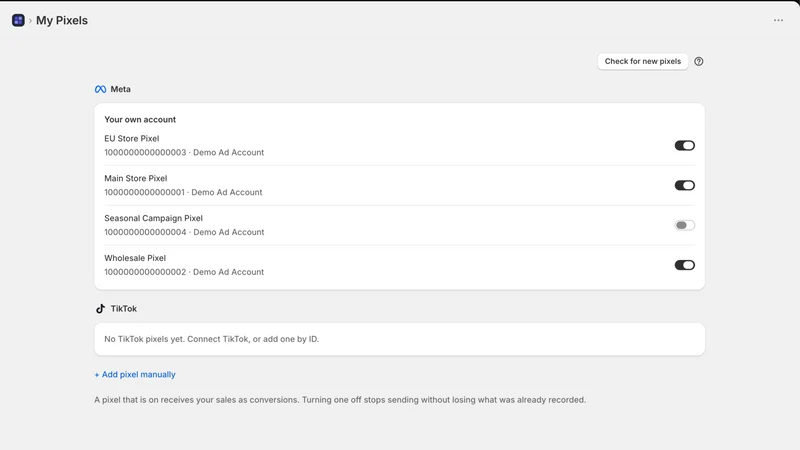Click Check for new pixels button
Image resolution: width=800 pixels, height=450 pixels.
pos(643,61)
